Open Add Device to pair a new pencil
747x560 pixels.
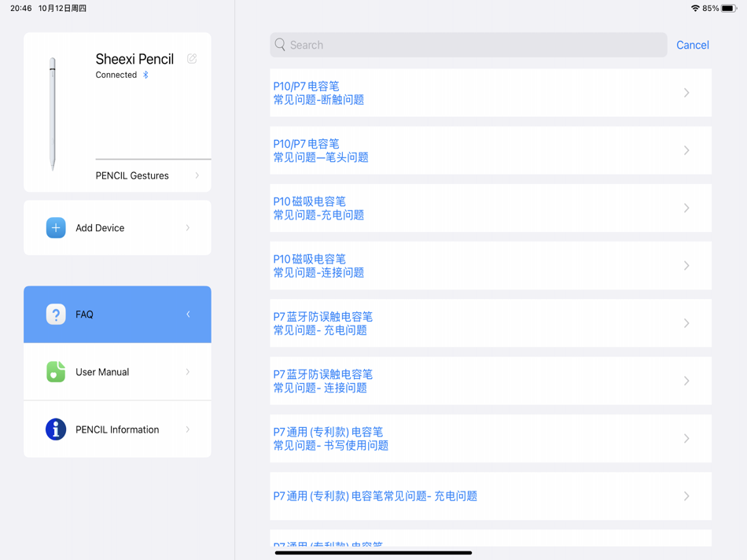[116, 227]
